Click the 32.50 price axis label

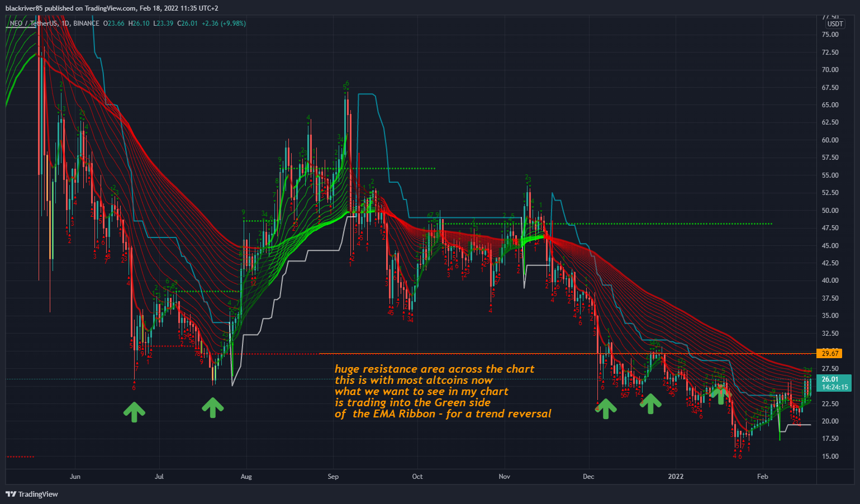830,334
